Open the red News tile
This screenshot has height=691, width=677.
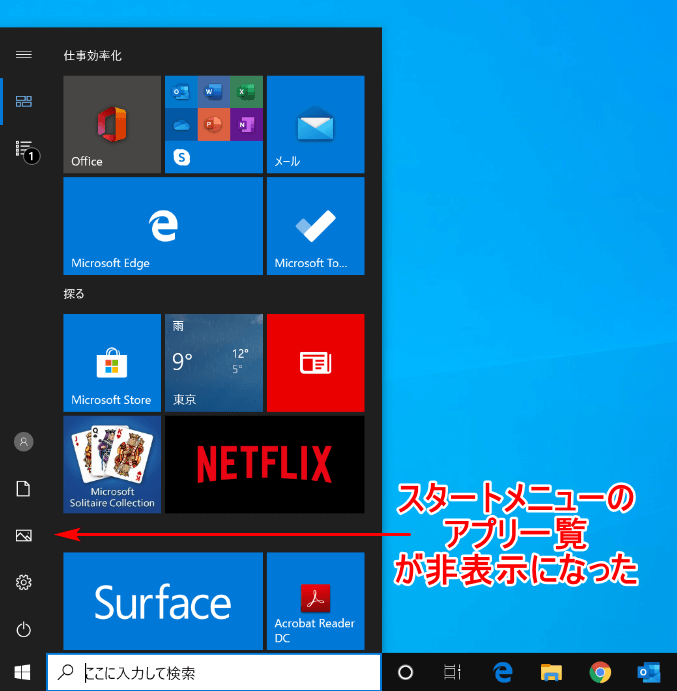[x=316, y=363]
